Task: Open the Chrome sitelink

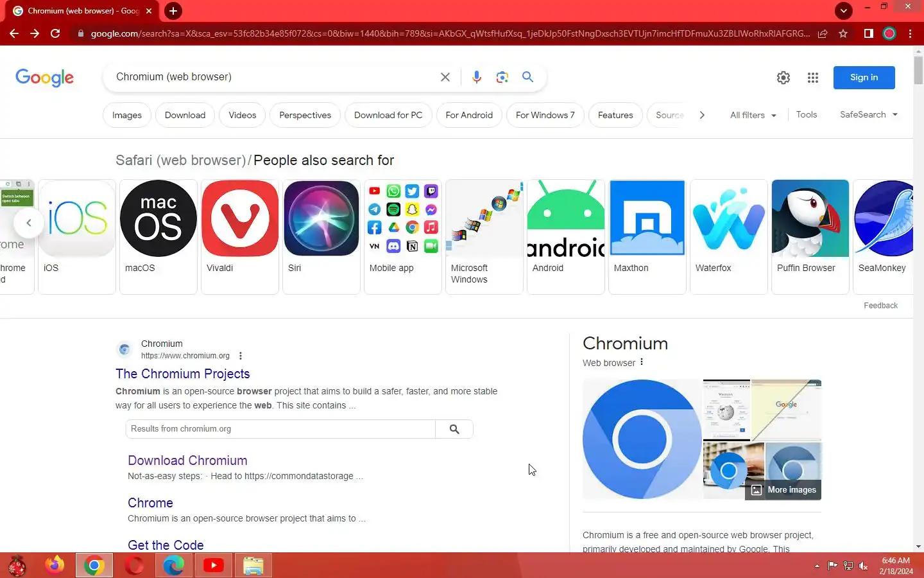Action: [150, 503]
